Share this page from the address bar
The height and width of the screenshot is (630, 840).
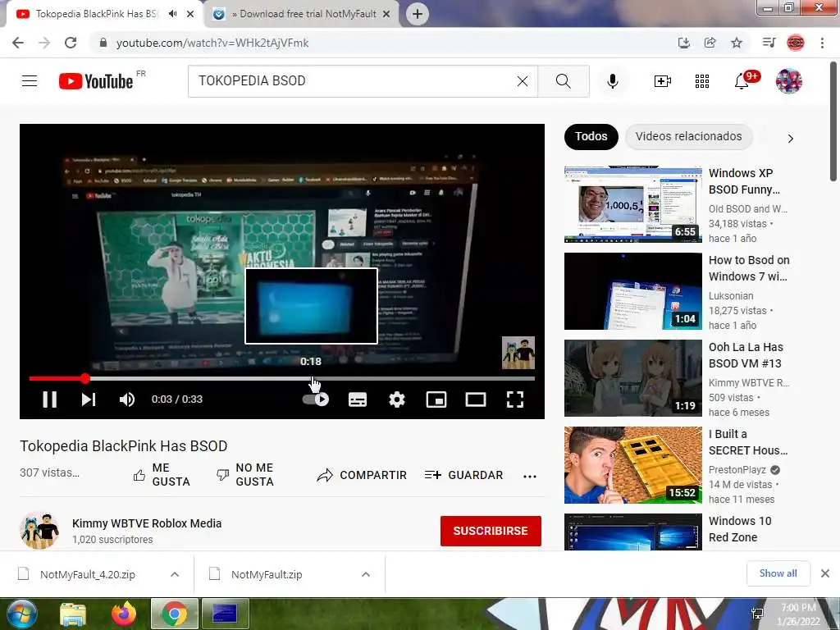click(710, 43)
